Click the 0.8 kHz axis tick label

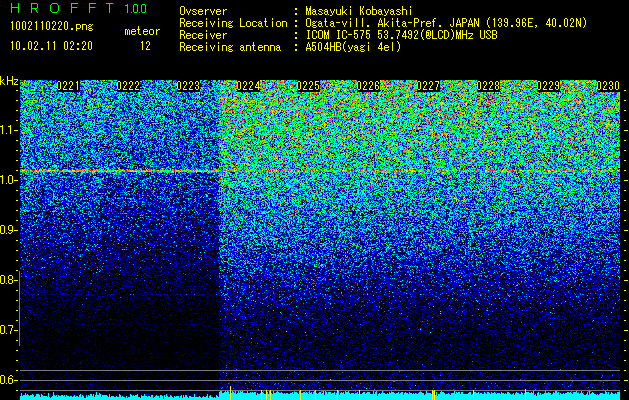(x=8, y=280)
